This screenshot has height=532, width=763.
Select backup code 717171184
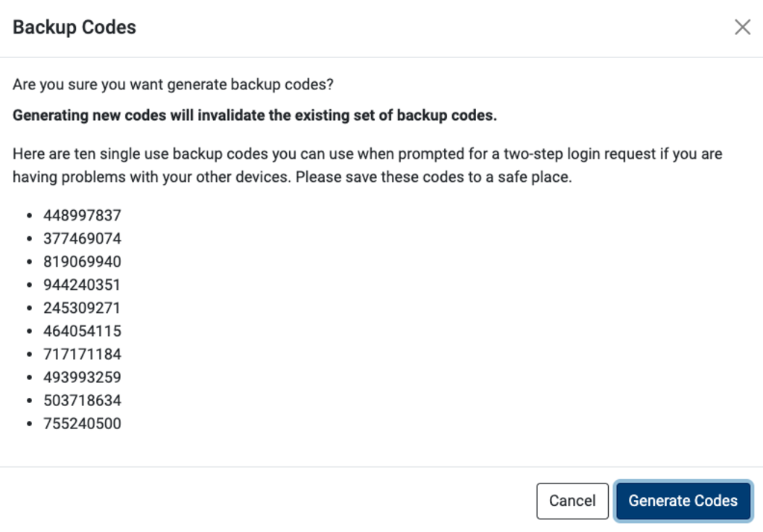pos(82,353)
